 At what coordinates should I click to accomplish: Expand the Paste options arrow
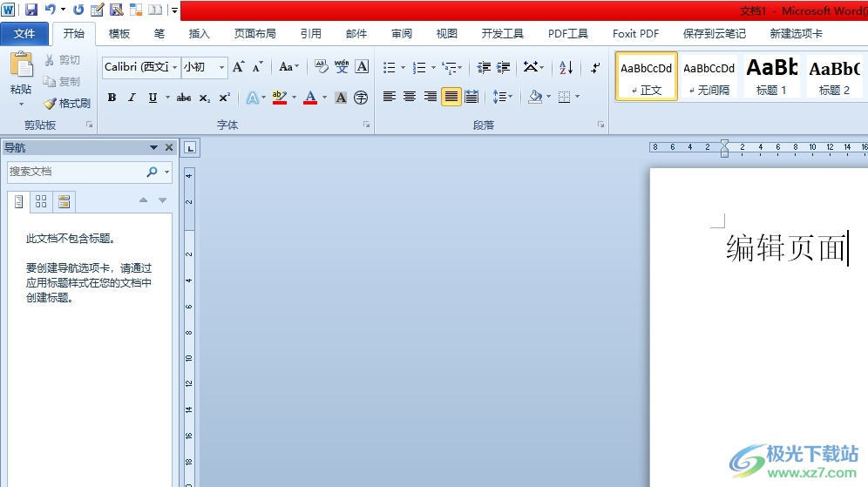21,104
